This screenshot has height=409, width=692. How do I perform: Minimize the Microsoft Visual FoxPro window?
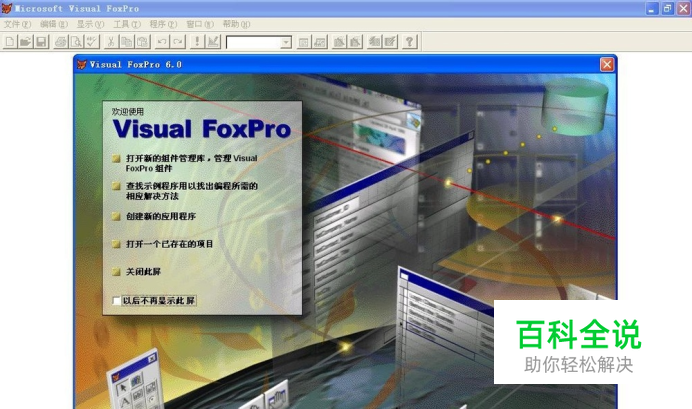(x=652, y=8)
